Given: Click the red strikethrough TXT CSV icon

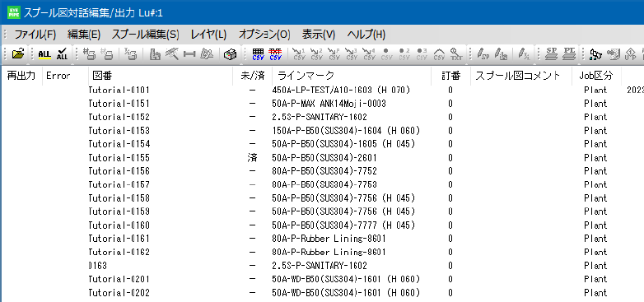Looking at the screenshot, I should (275, 54).
